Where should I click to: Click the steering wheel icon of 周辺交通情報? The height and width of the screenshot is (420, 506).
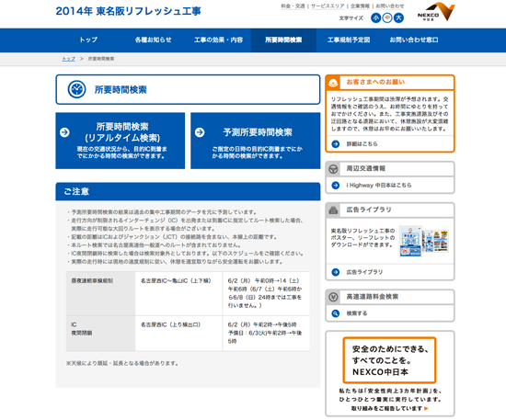333,169
